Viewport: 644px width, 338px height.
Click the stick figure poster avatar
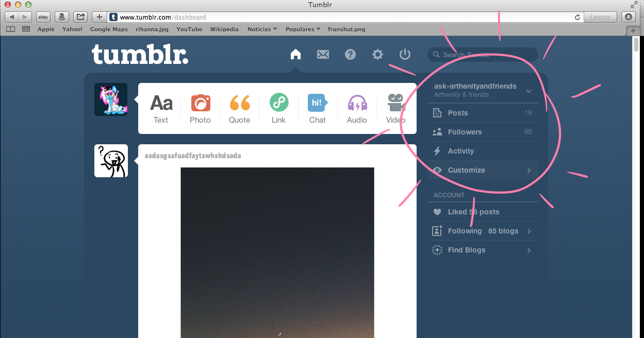pyautogui.click(x=111, y=161)
